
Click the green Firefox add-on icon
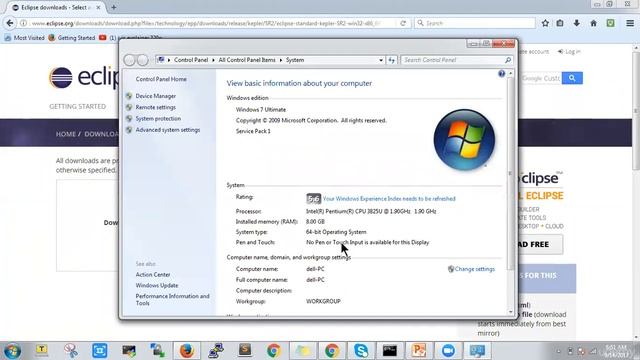(x=611, y=23)
